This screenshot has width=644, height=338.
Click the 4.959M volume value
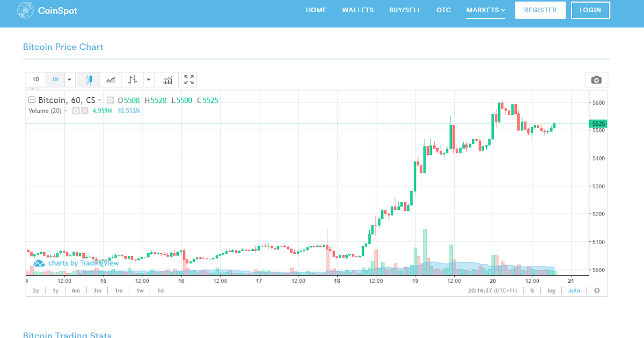click(103, 111)
